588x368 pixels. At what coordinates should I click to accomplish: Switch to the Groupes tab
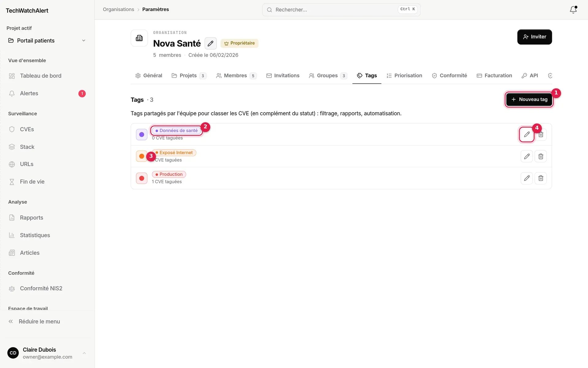(x=328, y=76)
